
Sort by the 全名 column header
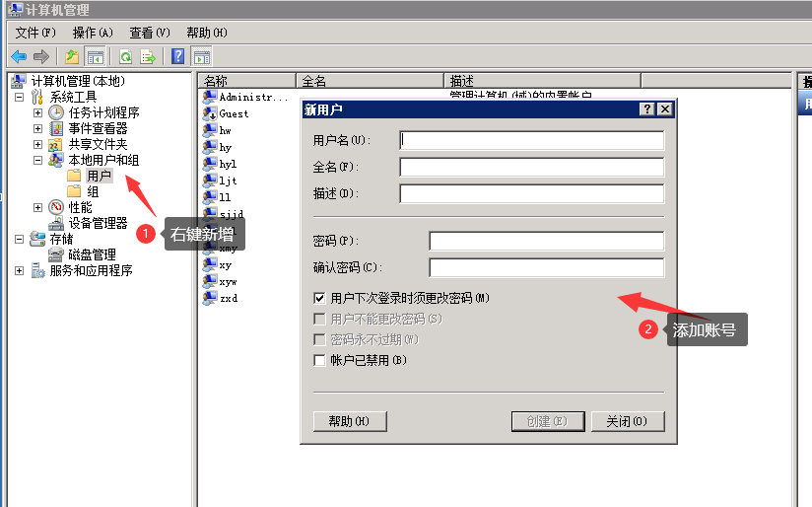coord(370,81)
